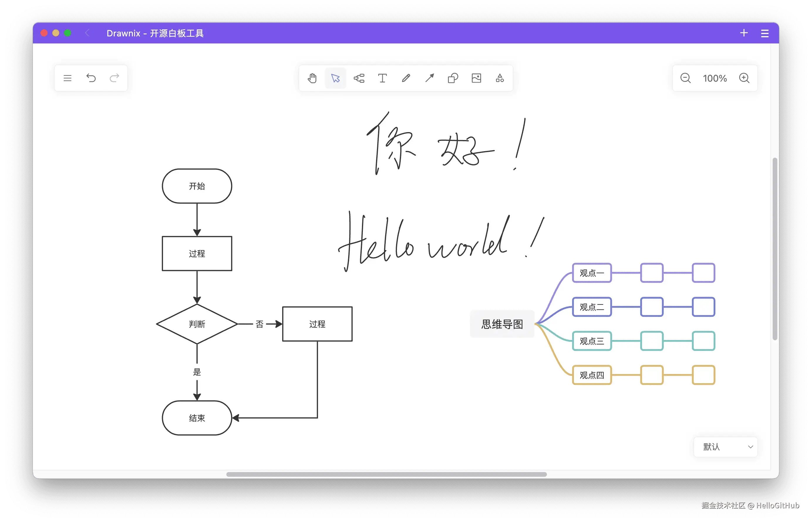Open the 100% zoom level menu
The image size is (812, 522).
click(x=715, y=78)
